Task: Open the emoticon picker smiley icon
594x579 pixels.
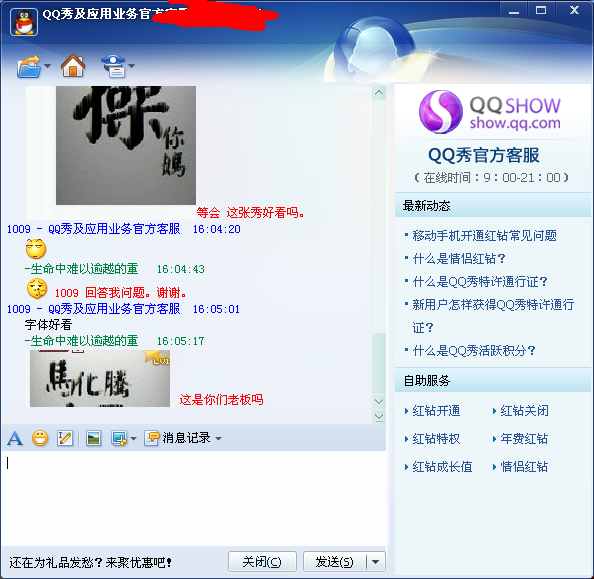Action: click(x=40, y=438)
